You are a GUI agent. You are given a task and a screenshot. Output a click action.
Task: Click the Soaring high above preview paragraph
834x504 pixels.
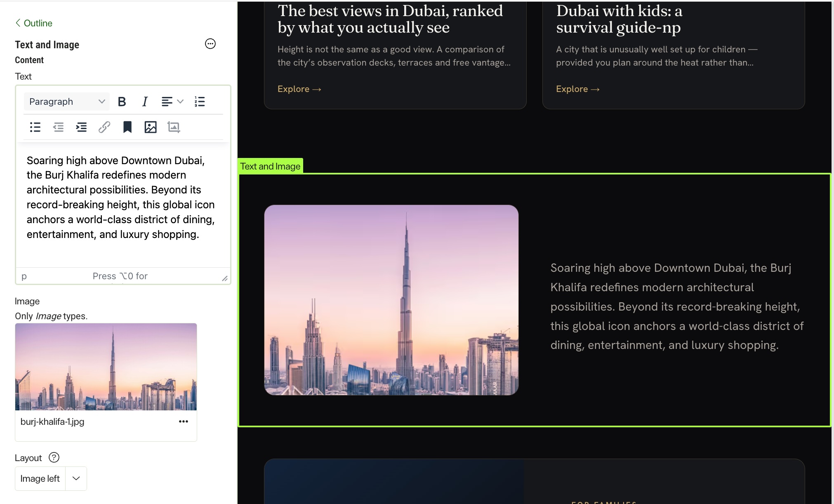(x=677, y=306)
